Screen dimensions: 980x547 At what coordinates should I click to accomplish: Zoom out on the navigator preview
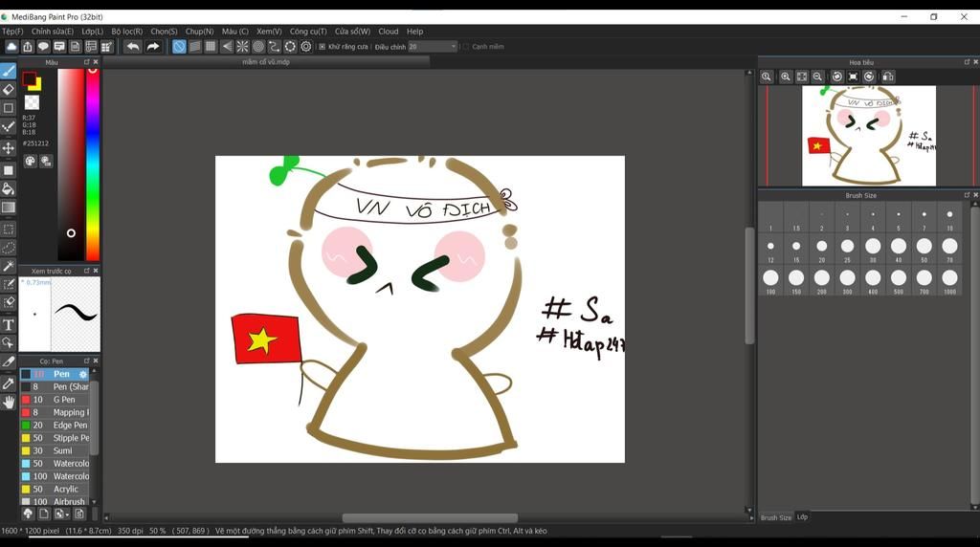coord(817,77)
